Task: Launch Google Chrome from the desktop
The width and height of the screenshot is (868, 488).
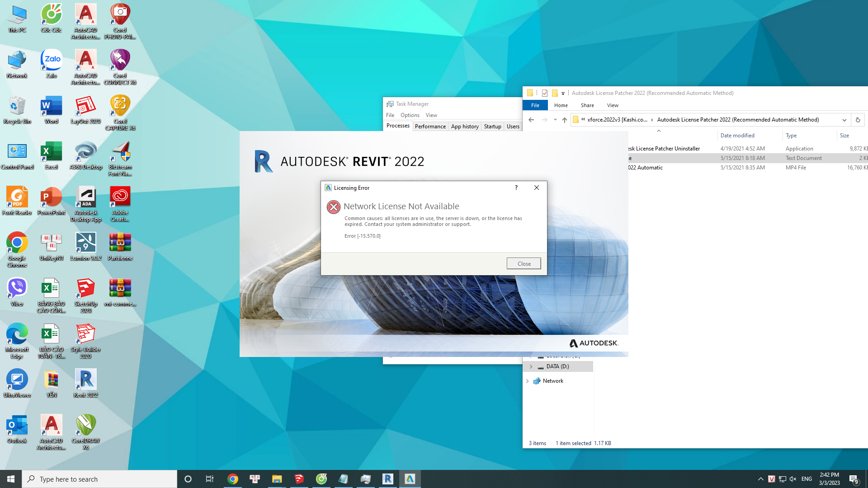Action: pyautogui.click(x=17, y=250)
